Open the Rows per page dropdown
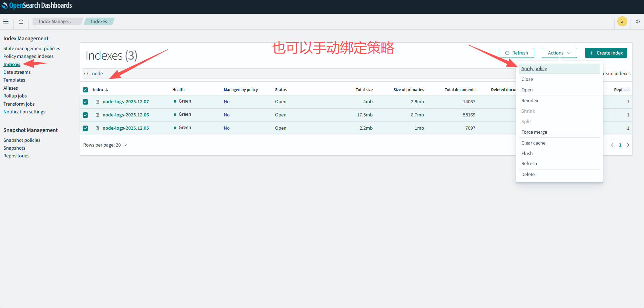The width and height of the screenshot is (644, 308). coord(105,145)
